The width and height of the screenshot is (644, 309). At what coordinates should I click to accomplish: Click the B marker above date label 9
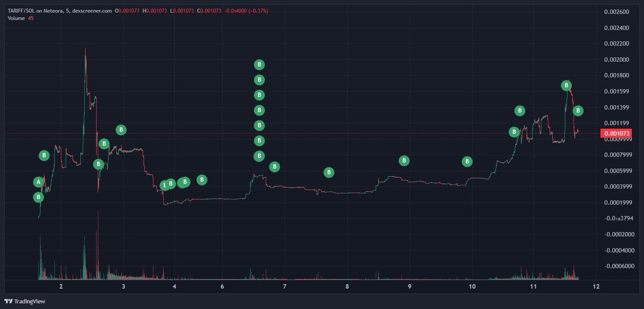404,160
